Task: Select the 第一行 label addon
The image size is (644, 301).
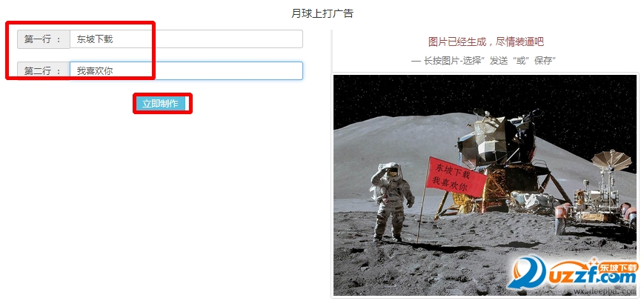Action: [x=44, y=39]
